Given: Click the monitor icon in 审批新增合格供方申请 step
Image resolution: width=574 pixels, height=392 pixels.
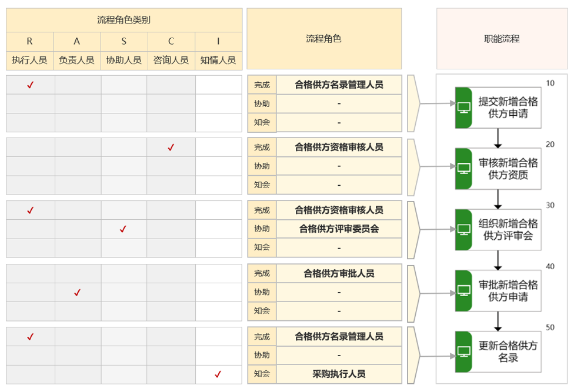Looking at the screenshot, I should [464, 291].
